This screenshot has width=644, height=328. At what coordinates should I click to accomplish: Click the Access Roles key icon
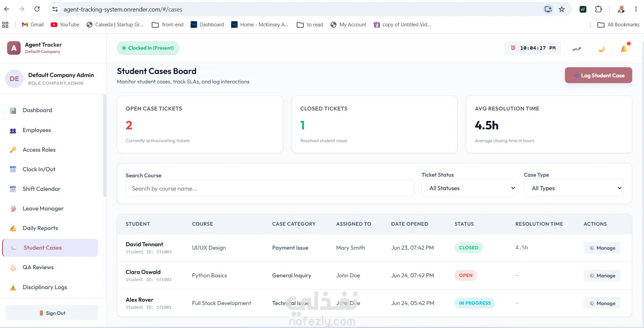pos(13,150)
